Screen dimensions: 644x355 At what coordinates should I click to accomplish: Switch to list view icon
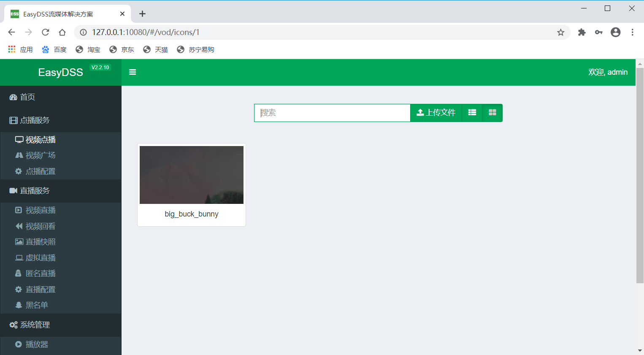(x=472, y=113)
